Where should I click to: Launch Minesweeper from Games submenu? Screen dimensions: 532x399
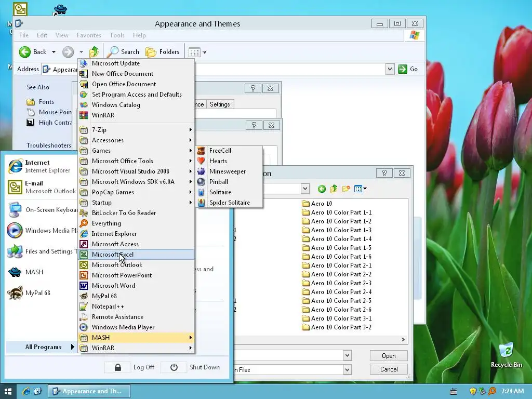(x=229, y=171)
